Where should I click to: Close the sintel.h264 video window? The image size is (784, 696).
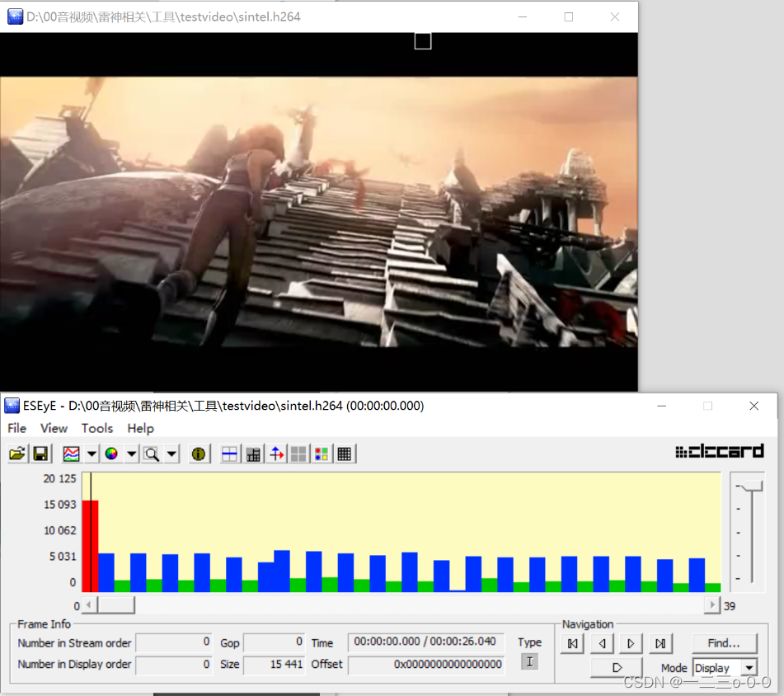click(x=615, y=17)
